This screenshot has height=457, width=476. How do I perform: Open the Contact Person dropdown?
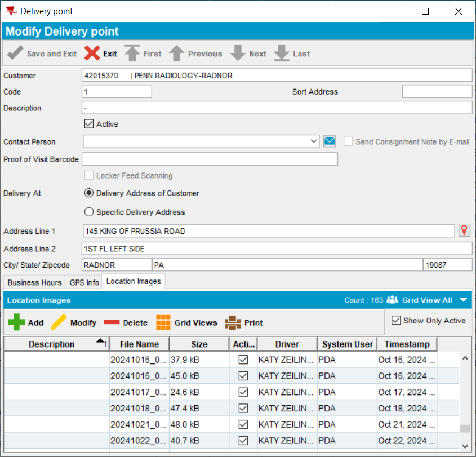(314, 141)
